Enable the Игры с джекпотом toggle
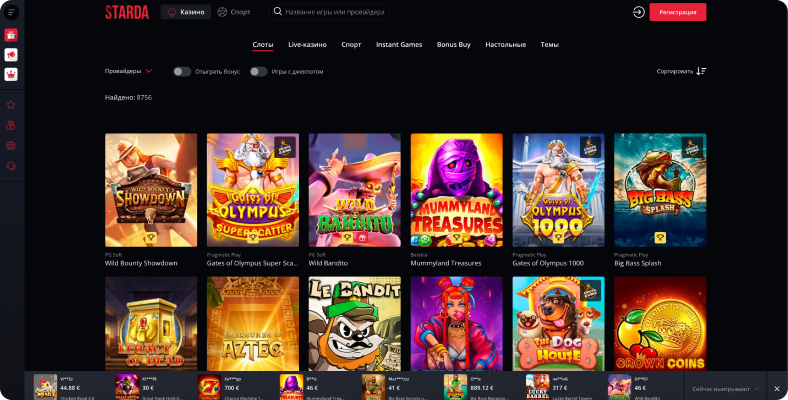The image size is (788, 400). pyautogui.click(x=259, y=72)
